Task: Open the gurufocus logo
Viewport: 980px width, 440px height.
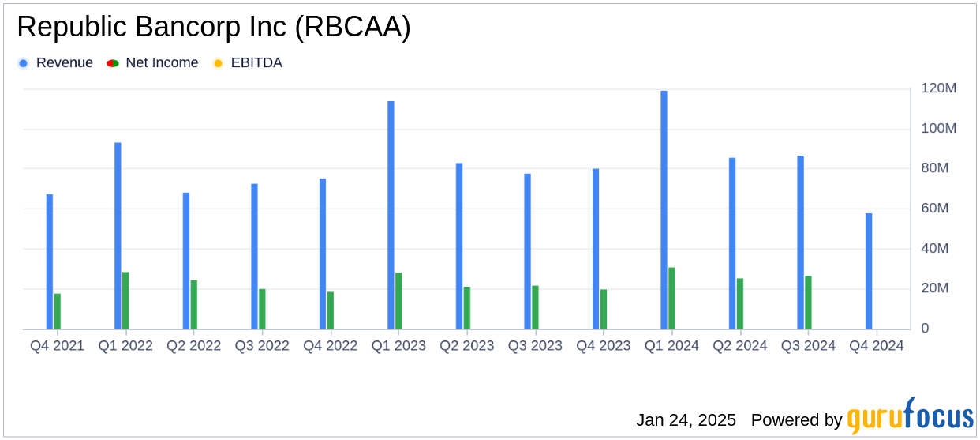Action: point(910,416)
